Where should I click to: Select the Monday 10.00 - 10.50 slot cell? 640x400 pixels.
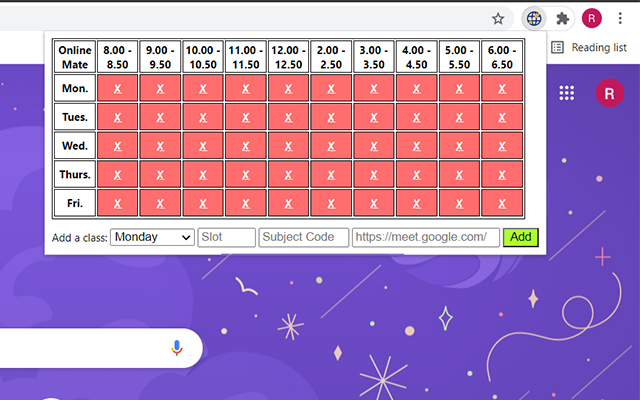click(203, 88)
